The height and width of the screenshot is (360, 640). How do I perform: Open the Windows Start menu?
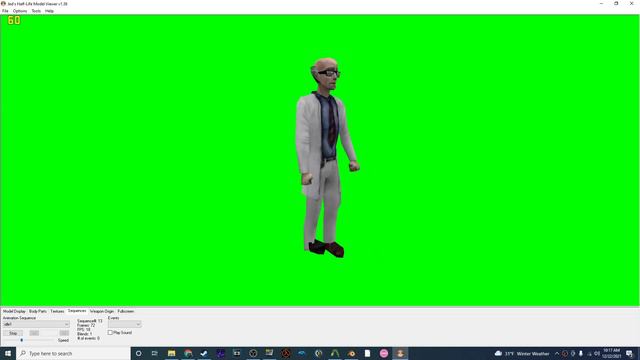8,353
